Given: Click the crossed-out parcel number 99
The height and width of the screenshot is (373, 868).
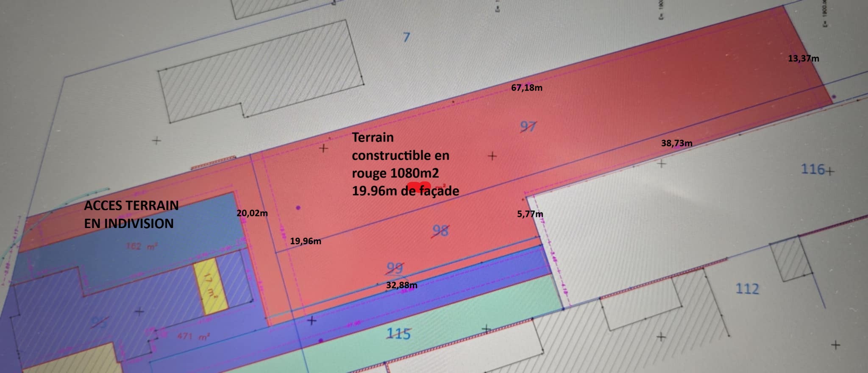Looking at the screenshot, I should tap(395, 268).
